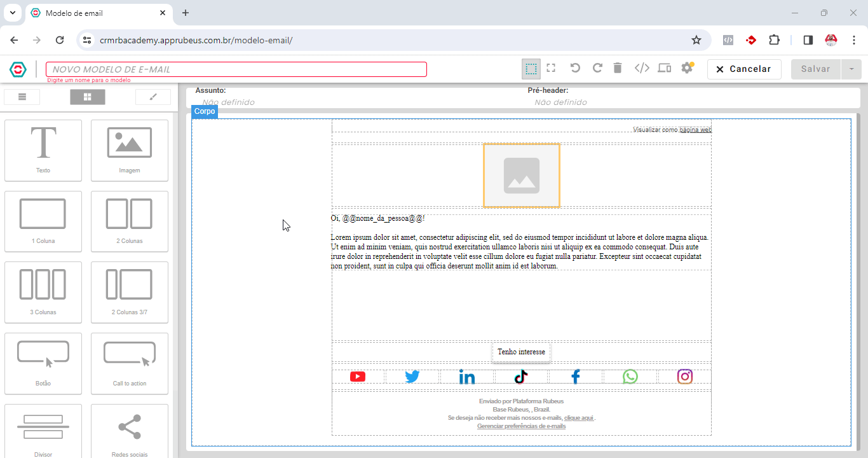Reload the page

(60, 40)
